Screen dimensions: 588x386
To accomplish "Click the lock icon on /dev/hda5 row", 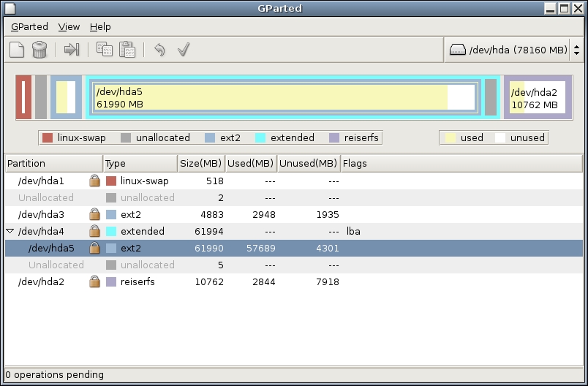I will (94, 248).
